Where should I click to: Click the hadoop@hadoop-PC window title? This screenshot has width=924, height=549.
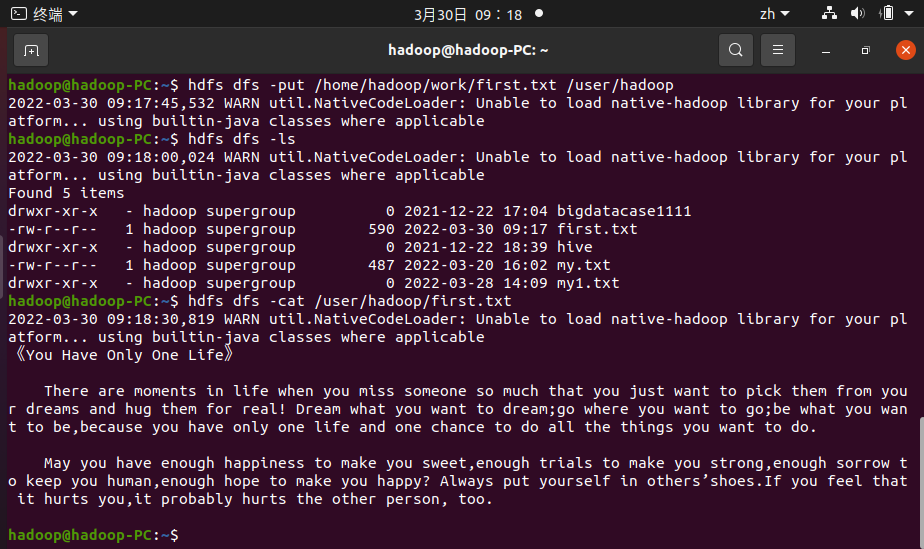point(468,50)
